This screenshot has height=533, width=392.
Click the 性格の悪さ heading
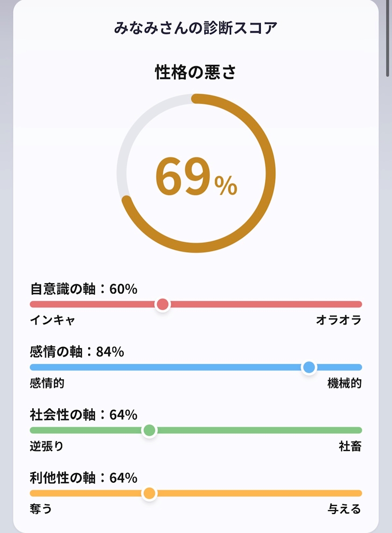(x=196, y=72)
